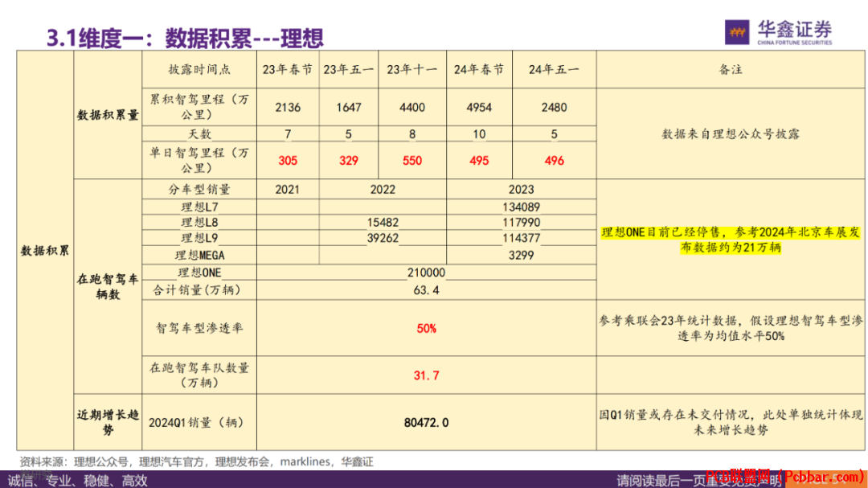Viewport: 868px width, 488px height.
Task: Click the 近期增长趋势 group label
Action: point(108,422)
